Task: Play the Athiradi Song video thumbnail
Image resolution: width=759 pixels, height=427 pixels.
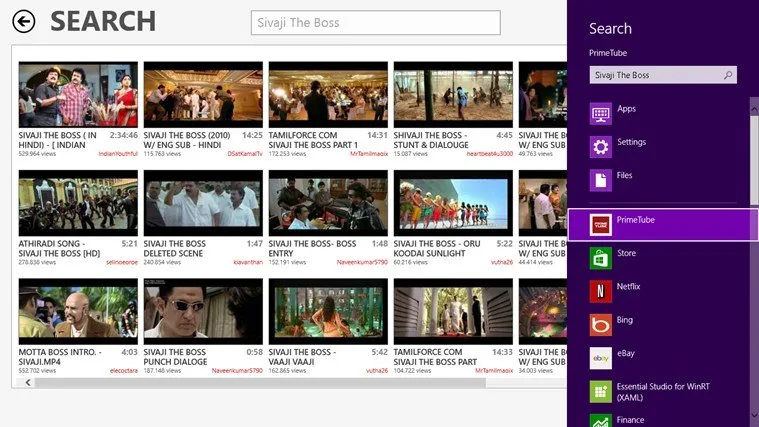Action: 78,203
